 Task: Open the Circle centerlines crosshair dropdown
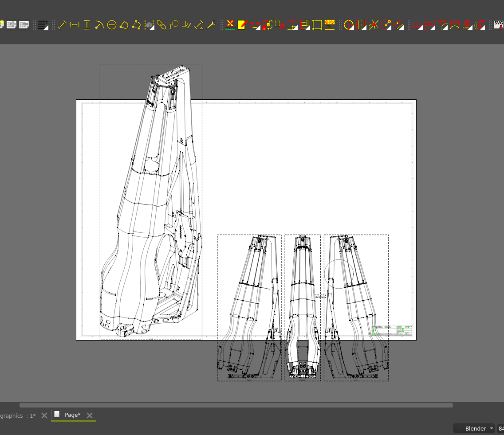pos(349,25)
